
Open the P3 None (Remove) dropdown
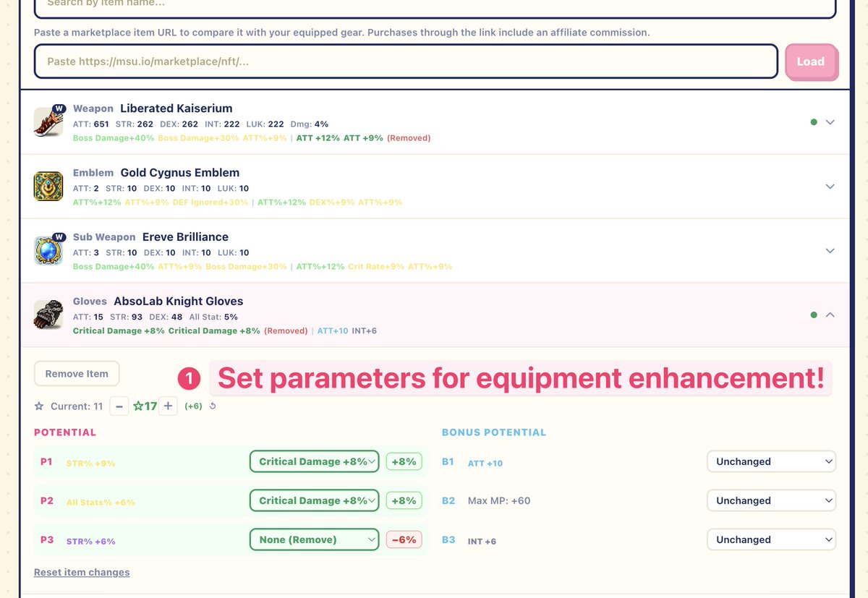pos(314,539)
